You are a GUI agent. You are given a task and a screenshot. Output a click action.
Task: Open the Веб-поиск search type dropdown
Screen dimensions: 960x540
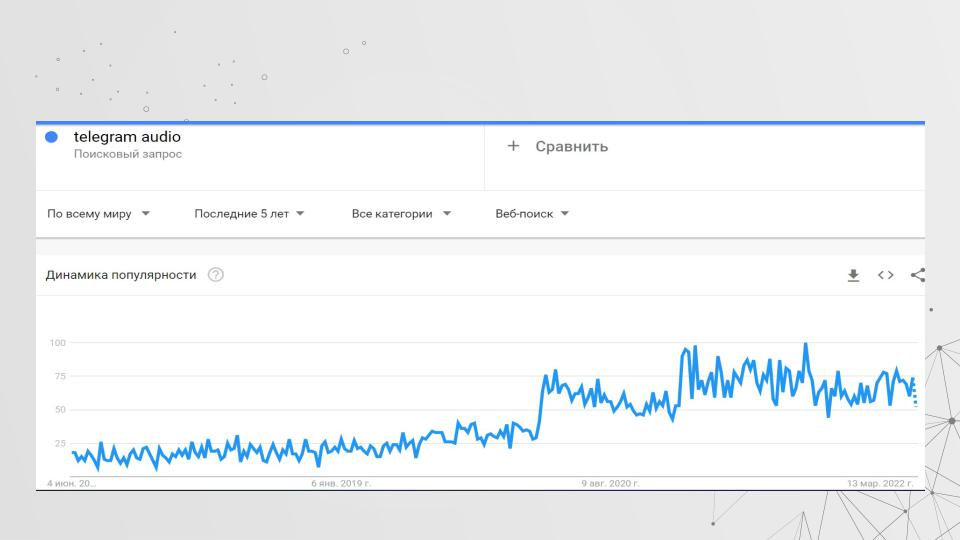(532, 213)
